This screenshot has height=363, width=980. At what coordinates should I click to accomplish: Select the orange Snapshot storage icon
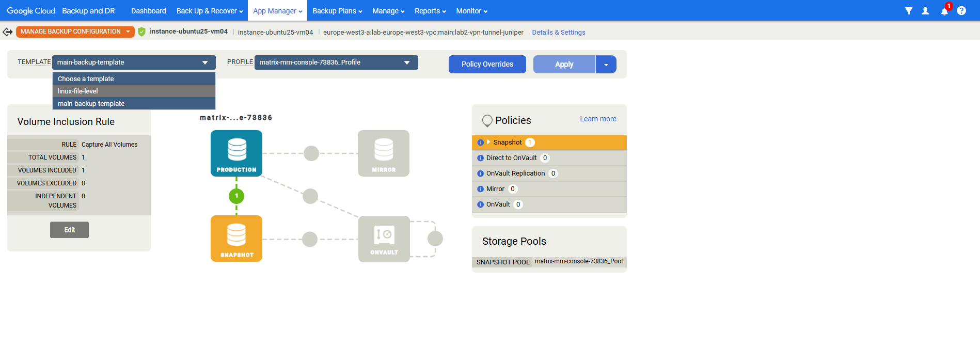tap(236, 238)
